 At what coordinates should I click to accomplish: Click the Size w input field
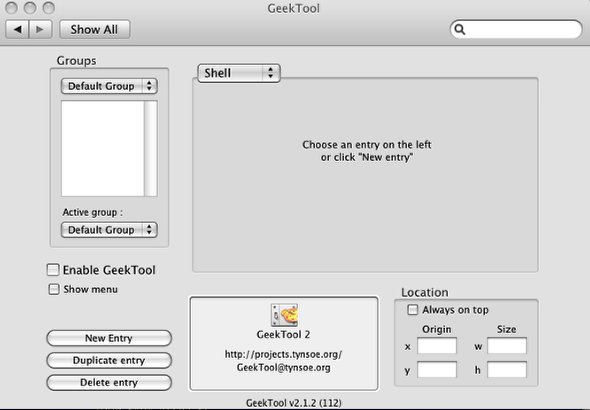pyautogui.click(x=507, y=346)
